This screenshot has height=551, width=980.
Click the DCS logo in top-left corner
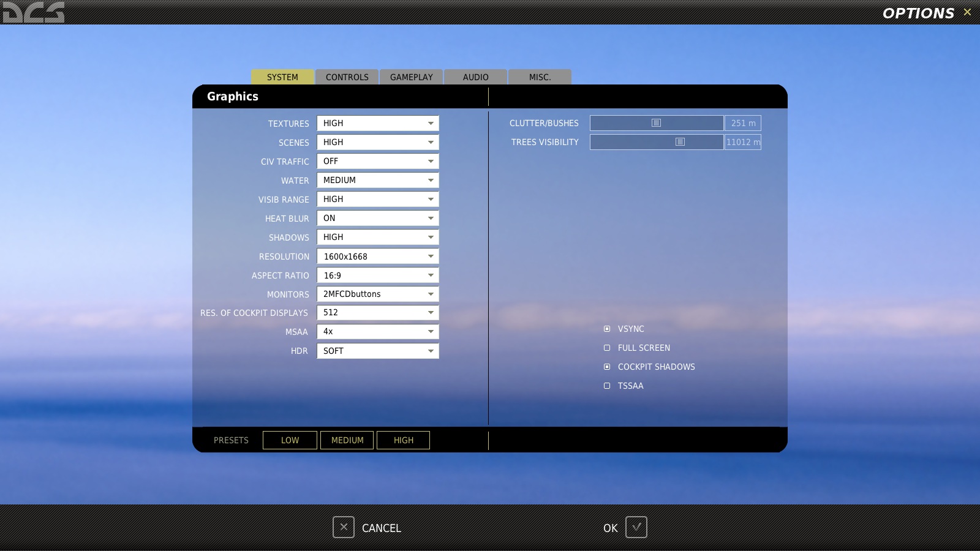(32, 12)
